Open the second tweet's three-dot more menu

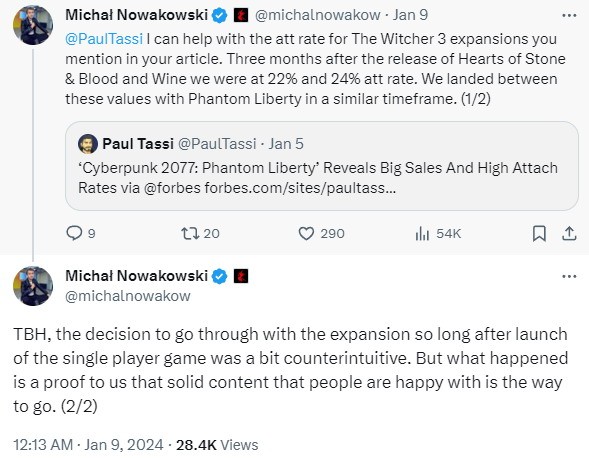pos(569,277)
